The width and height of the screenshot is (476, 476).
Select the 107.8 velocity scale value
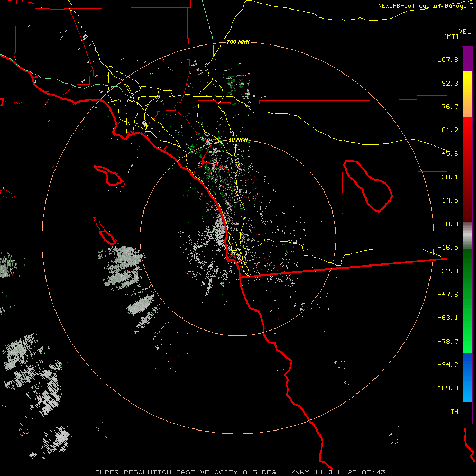(x=448, y=59)
